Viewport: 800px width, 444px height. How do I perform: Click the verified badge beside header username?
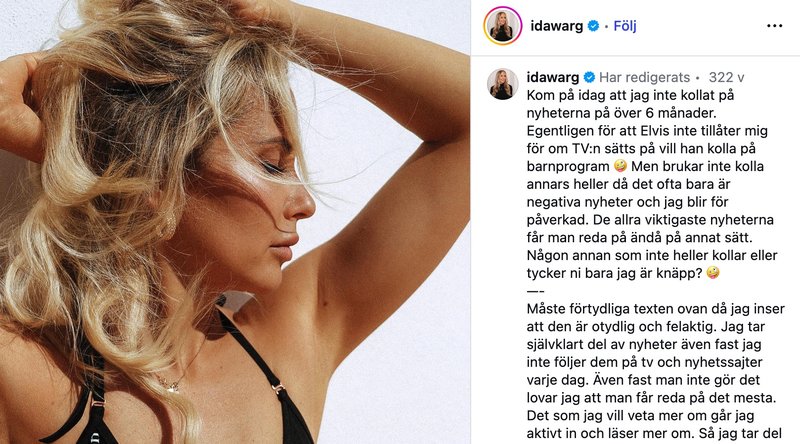[x=593, y=26]
